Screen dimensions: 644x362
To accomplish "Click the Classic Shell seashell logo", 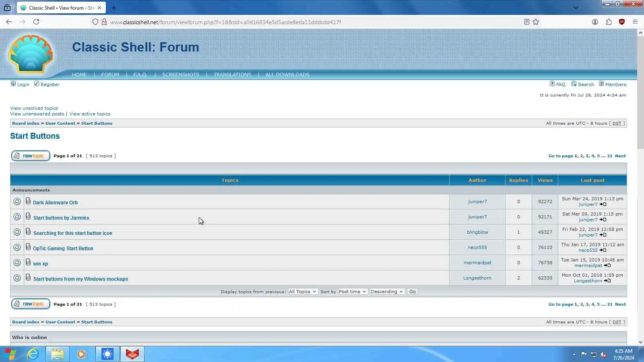I will (x=31, y=54).
